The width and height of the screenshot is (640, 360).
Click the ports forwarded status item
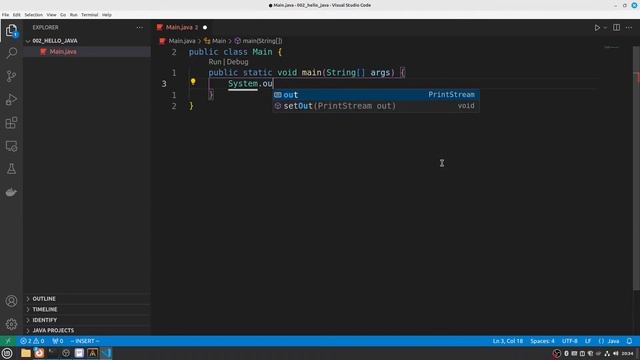click(x=58, y=341)
